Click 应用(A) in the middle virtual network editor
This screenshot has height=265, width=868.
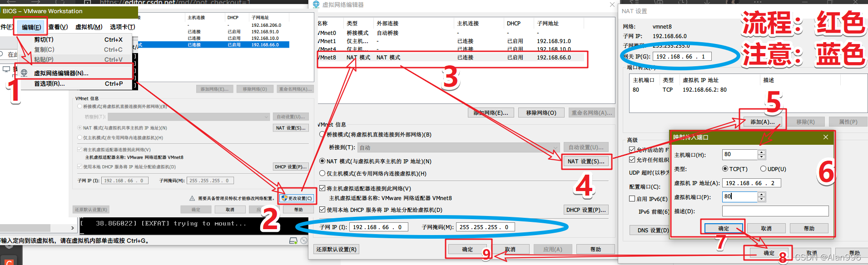[x=553, y=249]
